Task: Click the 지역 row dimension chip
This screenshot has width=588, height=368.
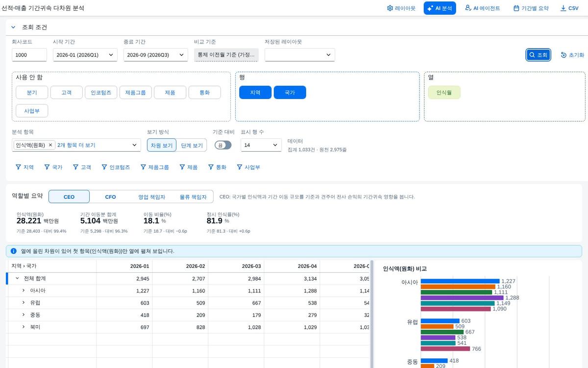Action: 255,92
